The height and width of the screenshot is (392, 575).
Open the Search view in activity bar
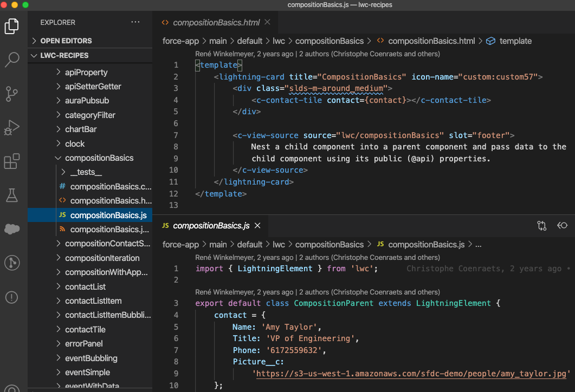(12, 60)
